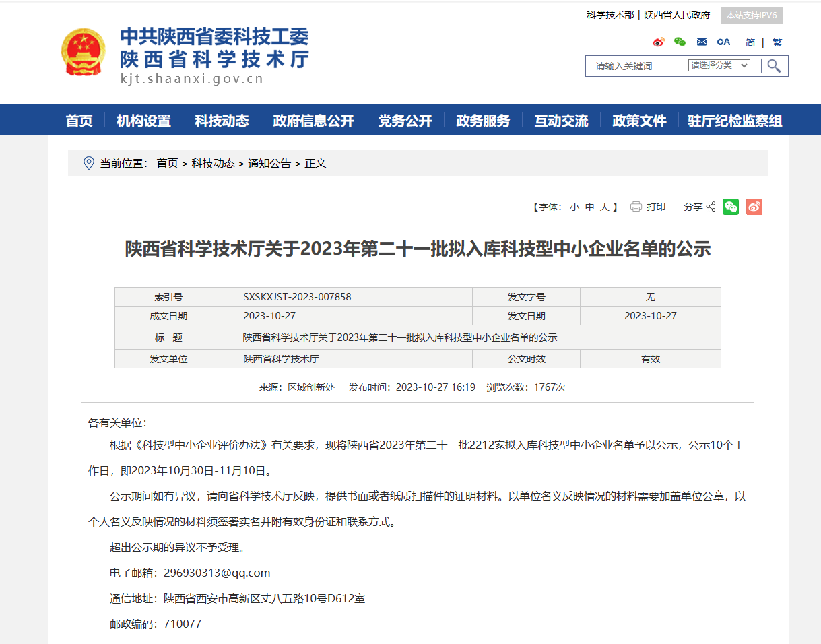This screenshot has height=644, width=821.
Task: Click the printer icon beside 打印
Action: 636,207
